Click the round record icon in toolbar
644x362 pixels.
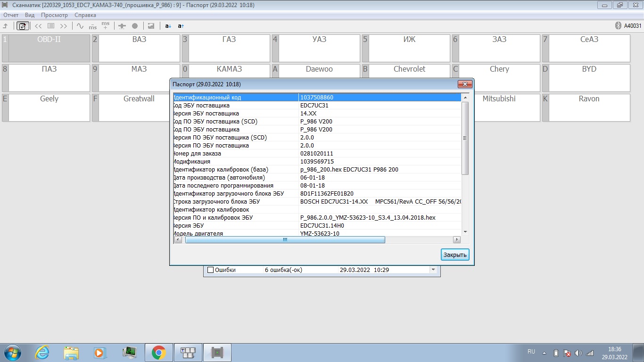click(x=135, y=26)
